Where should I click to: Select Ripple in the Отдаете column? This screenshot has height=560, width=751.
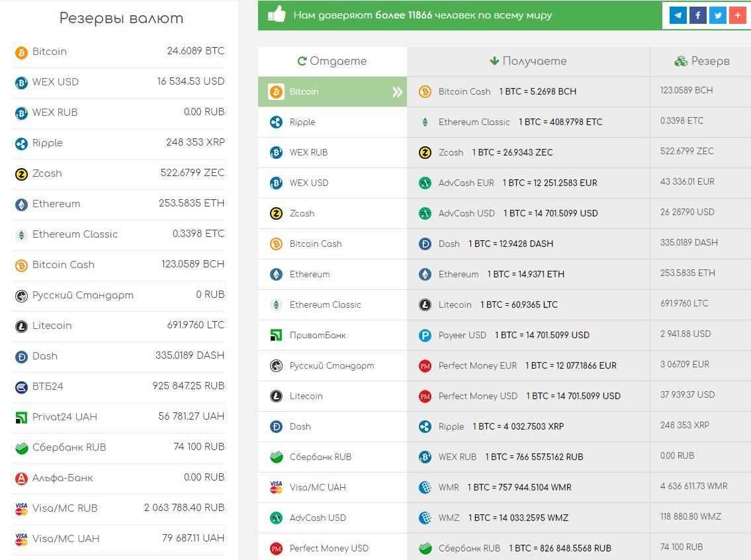pos(302,122)
